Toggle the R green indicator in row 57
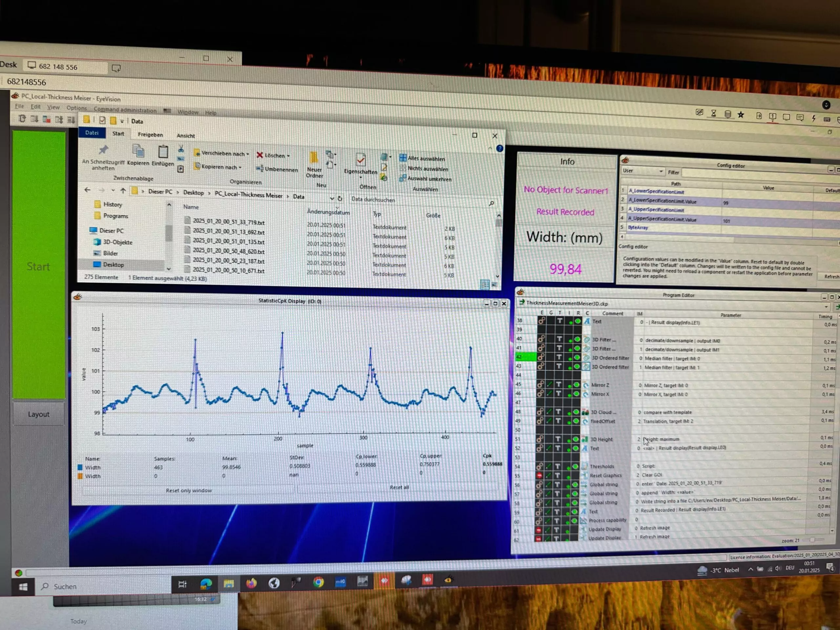This screenshot has width=840, height=630. point(575,493)
